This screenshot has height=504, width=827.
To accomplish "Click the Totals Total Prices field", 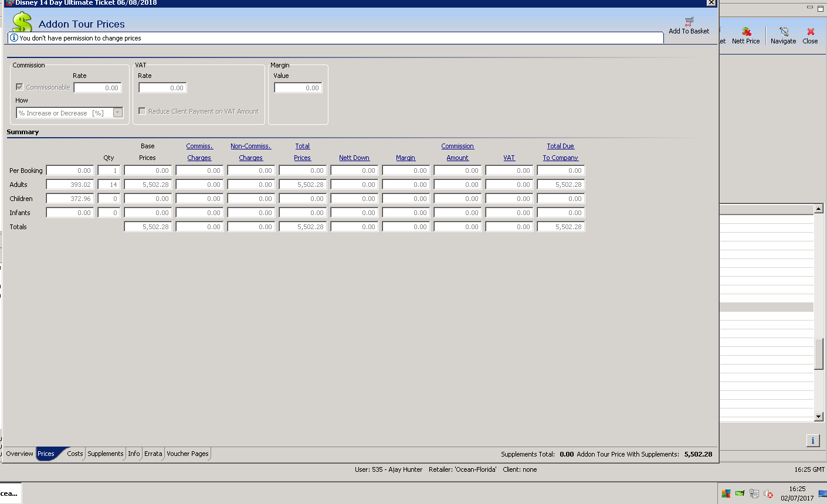I will [303, 227].
